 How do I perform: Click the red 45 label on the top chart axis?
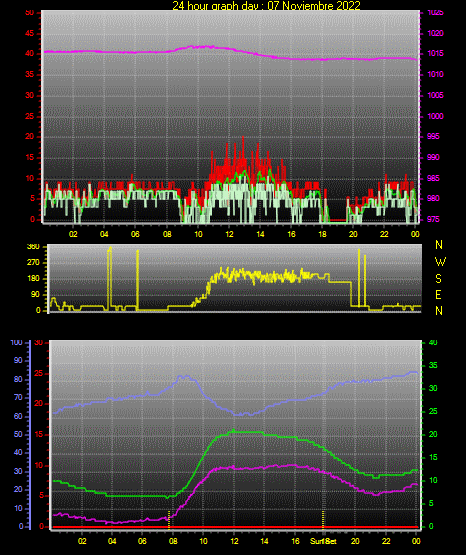(30, 34)
